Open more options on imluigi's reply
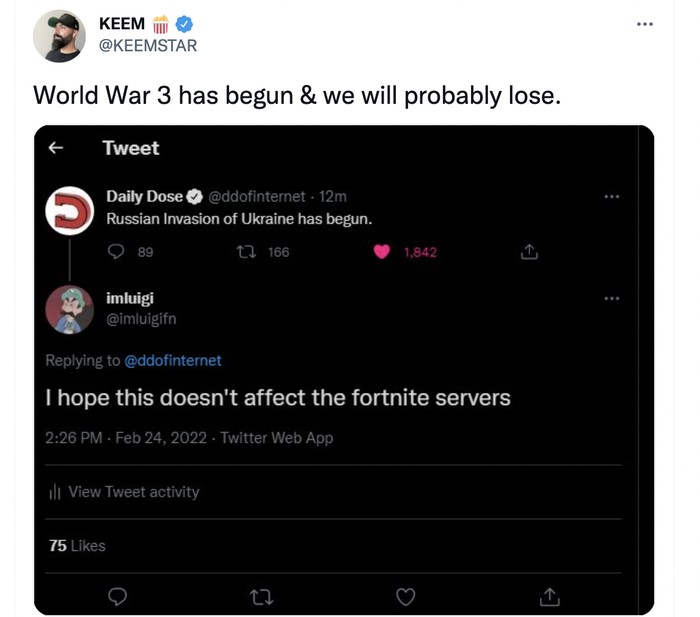 [x=612, y=298]
